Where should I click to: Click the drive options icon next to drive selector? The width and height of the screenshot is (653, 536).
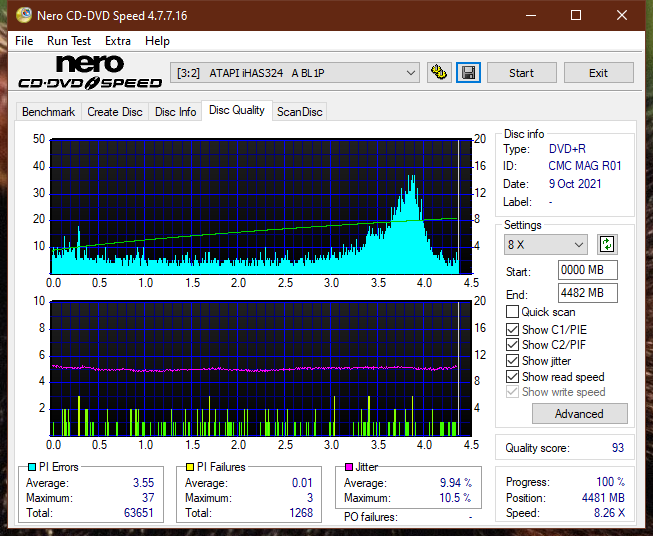pyautogui.click(x=439, y=73)
